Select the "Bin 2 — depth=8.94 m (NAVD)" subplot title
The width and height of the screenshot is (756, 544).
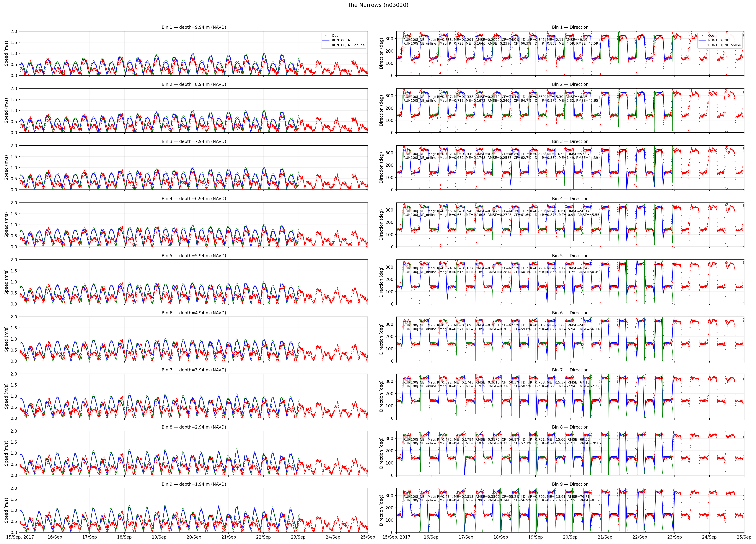coord(194,84)
